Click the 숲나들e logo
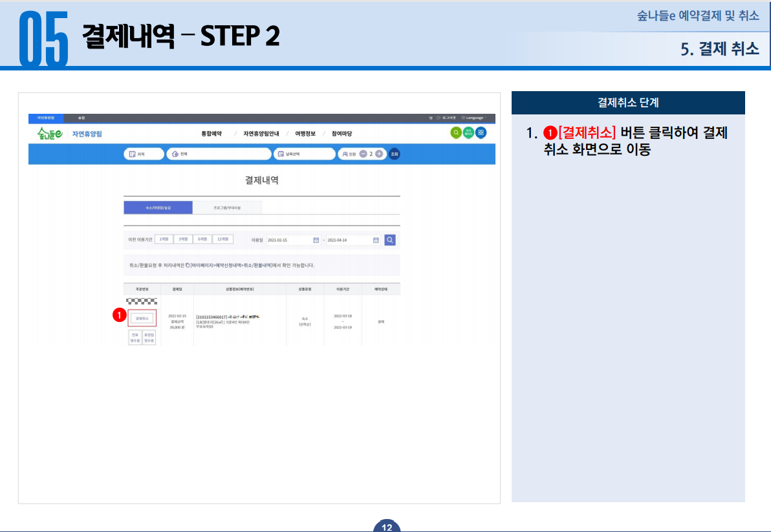This screenshot has height=532, width=771. click(50, 134)
